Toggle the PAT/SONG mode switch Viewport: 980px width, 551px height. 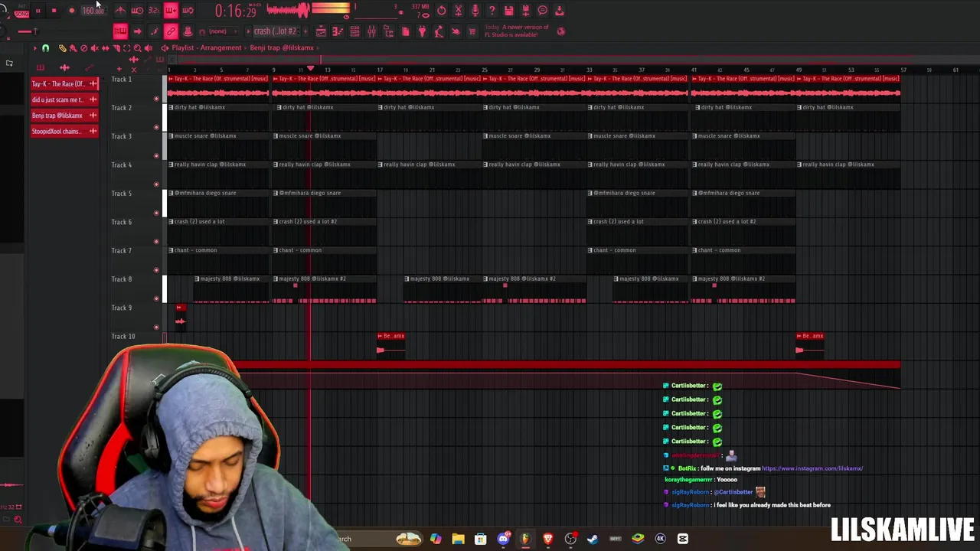[x=21, y=11]
